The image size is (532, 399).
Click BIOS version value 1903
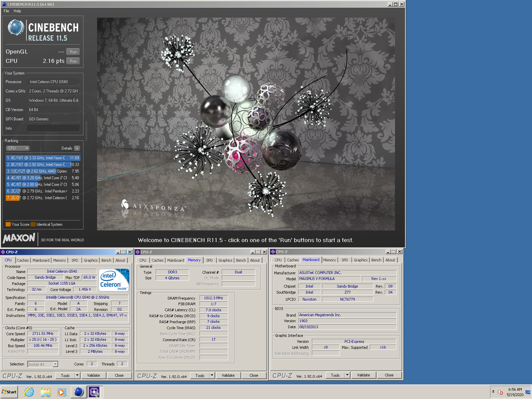(347, 321)
